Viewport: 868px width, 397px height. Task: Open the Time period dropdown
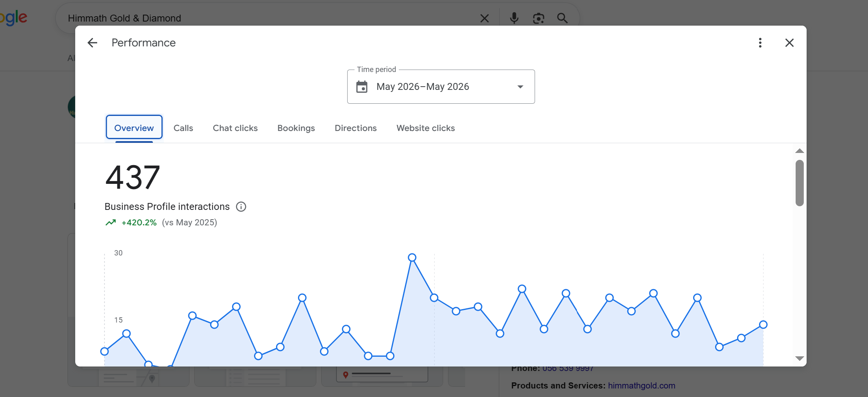441,87
